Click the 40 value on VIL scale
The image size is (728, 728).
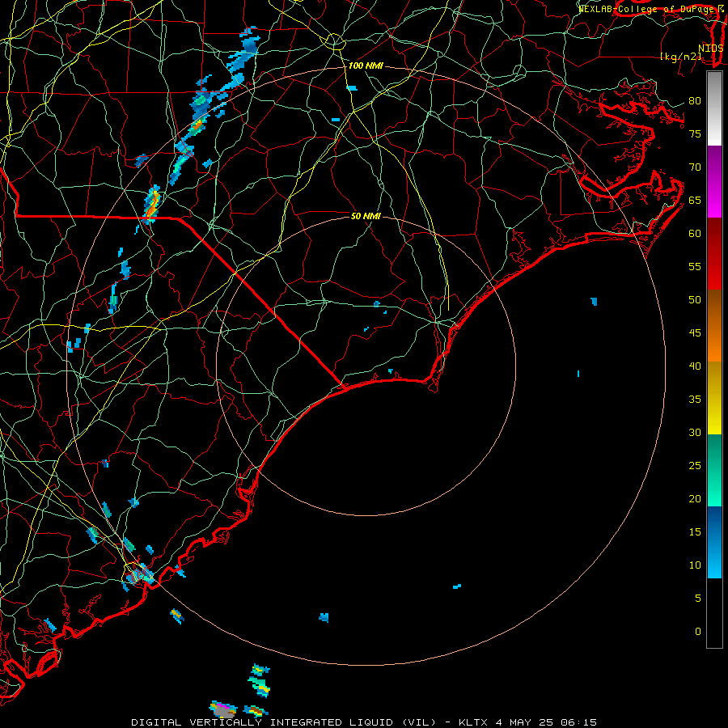coord(695,366)
